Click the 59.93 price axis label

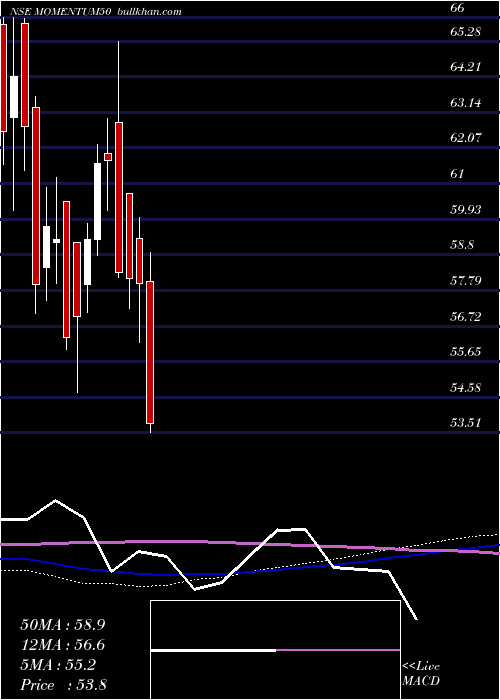(x=466, y=209)
